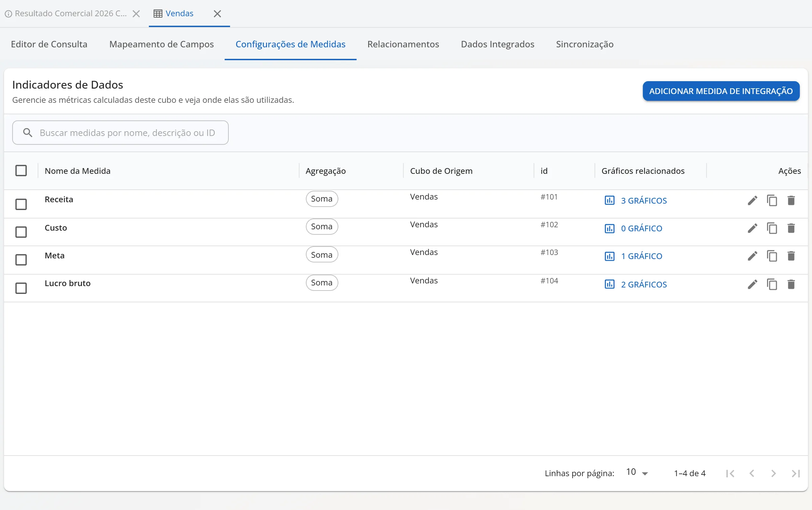Switch to the Editor de Consulta tab

click(49, 44)
